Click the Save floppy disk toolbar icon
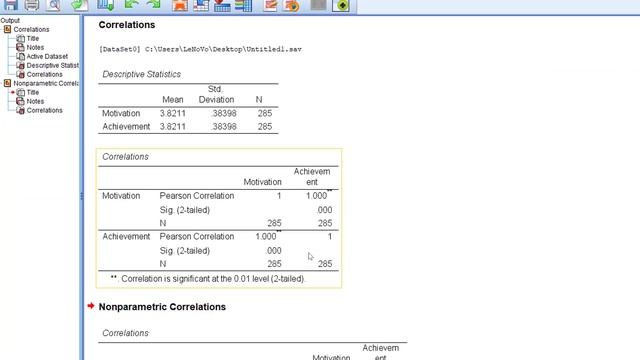The height and width of the screenshot is (360, 640). point(11,5)
